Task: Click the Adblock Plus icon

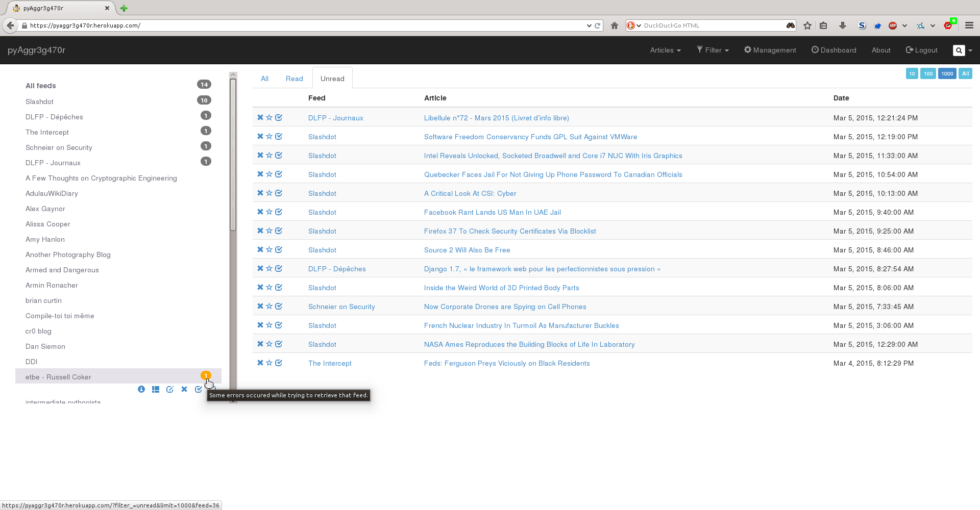Action: click(893, 25)
